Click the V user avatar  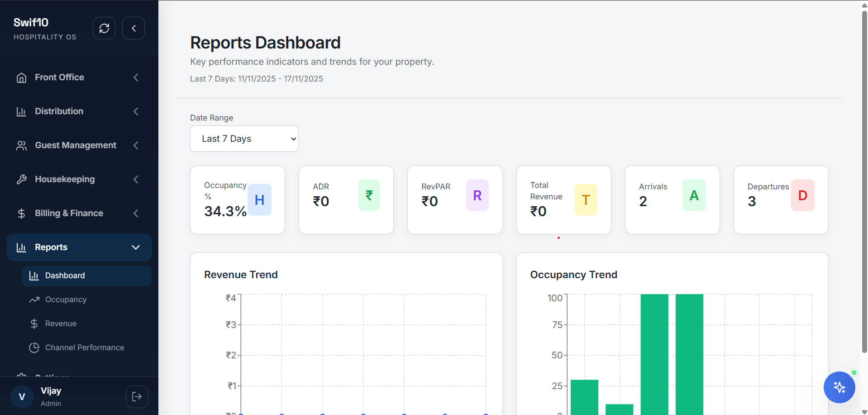coord(22,397)
